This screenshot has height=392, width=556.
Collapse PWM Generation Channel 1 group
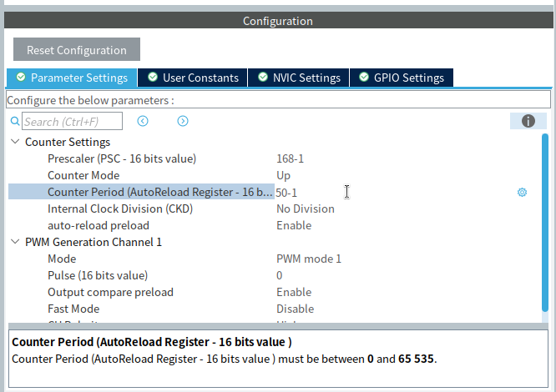tap(15, 242)
